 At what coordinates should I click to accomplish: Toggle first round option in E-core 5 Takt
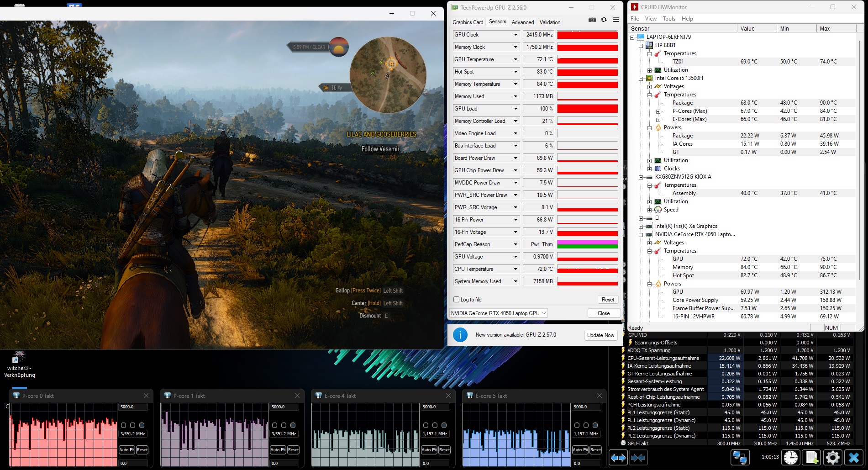[577, 425]
